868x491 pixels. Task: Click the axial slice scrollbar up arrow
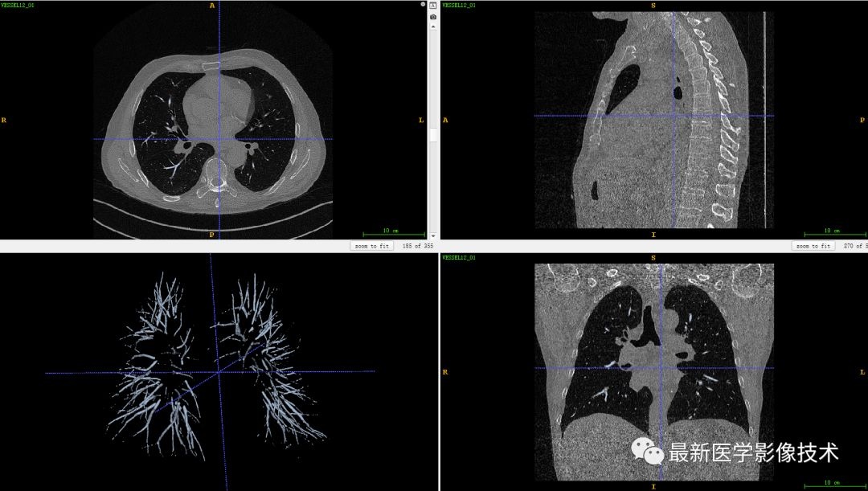click(x=433, y=27)
